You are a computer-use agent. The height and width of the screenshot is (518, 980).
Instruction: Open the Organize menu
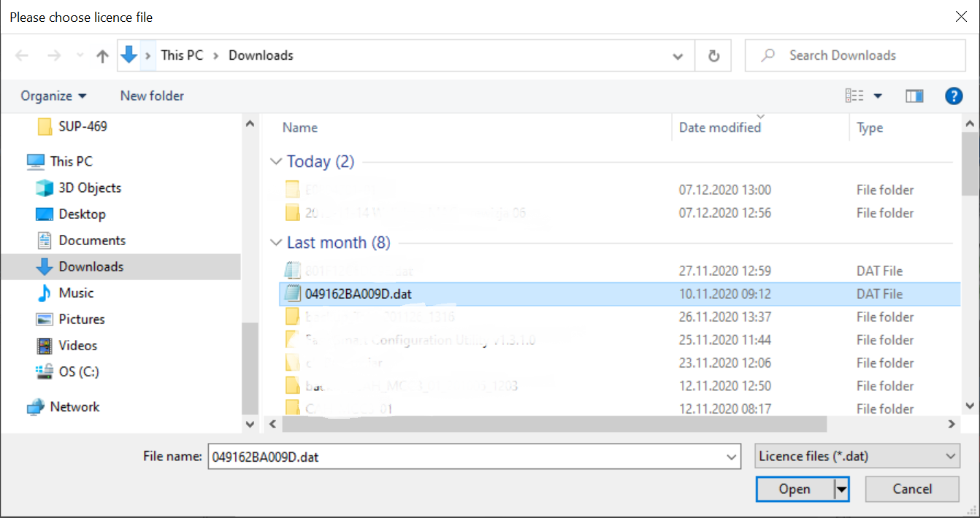53,96
